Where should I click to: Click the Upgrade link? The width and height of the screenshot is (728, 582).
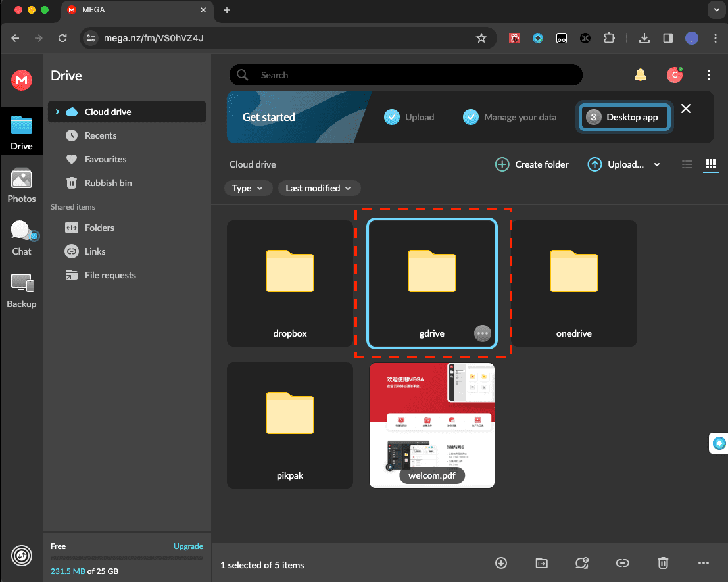[188, 546]
